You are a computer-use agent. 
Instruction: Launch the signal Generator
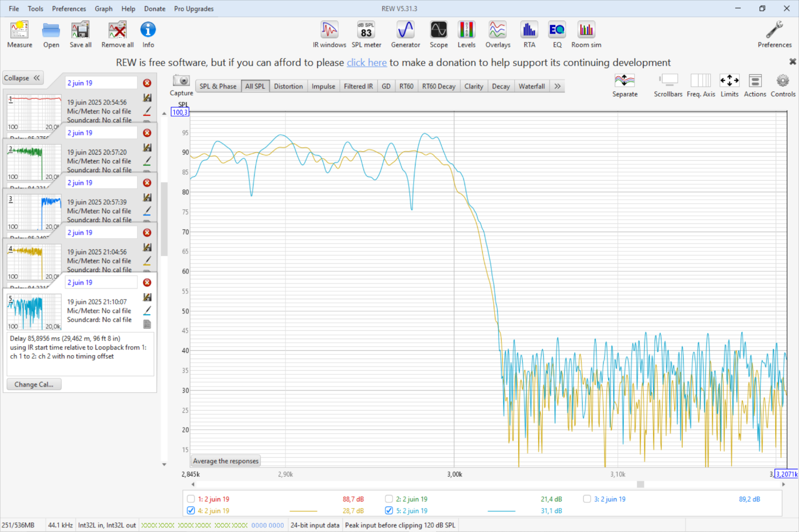(405, 34)
